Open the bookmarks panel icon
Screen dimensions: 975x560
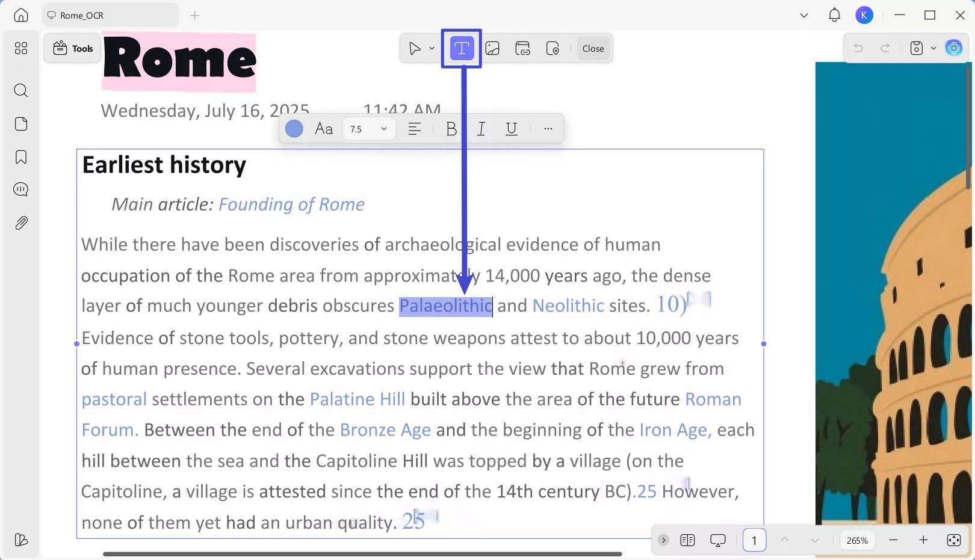point(21,157)
